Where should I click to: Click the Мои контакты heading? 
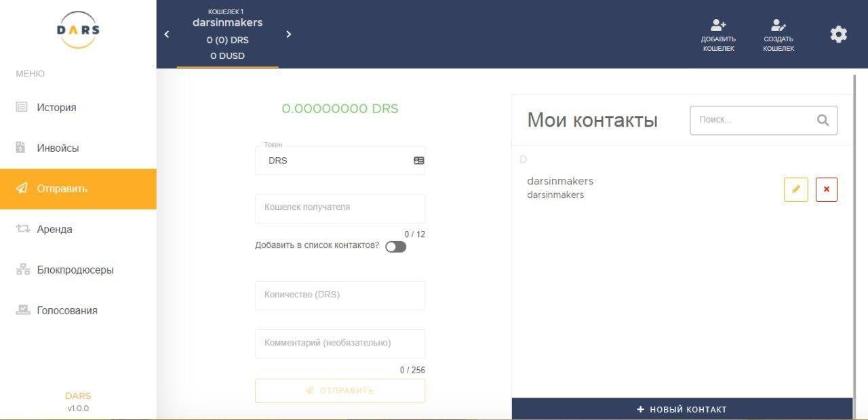593,120
